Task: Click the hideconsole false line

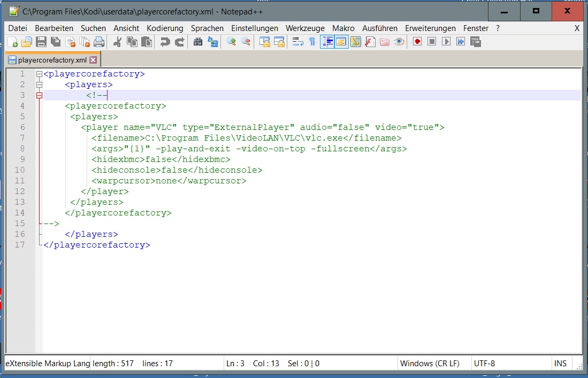Action: coord(177,170)
